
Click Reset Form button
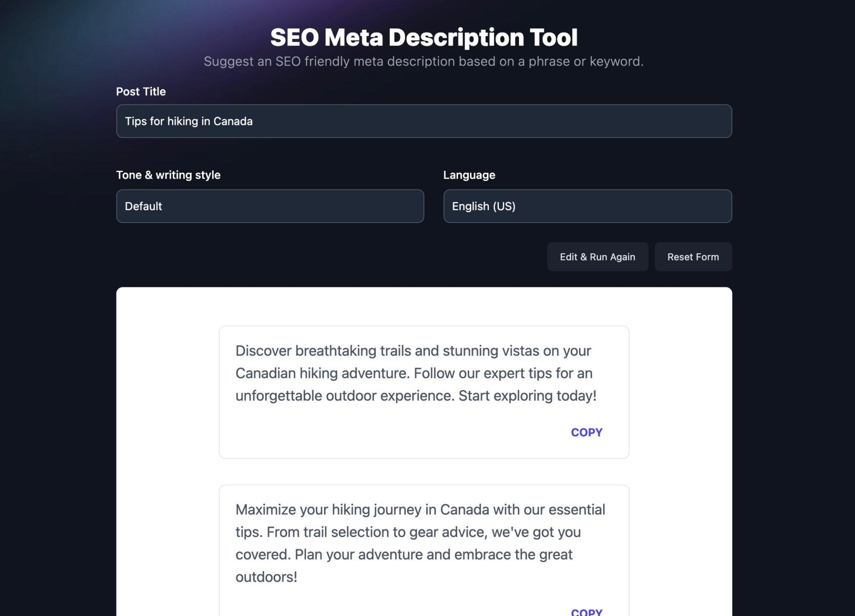(693, 256)
